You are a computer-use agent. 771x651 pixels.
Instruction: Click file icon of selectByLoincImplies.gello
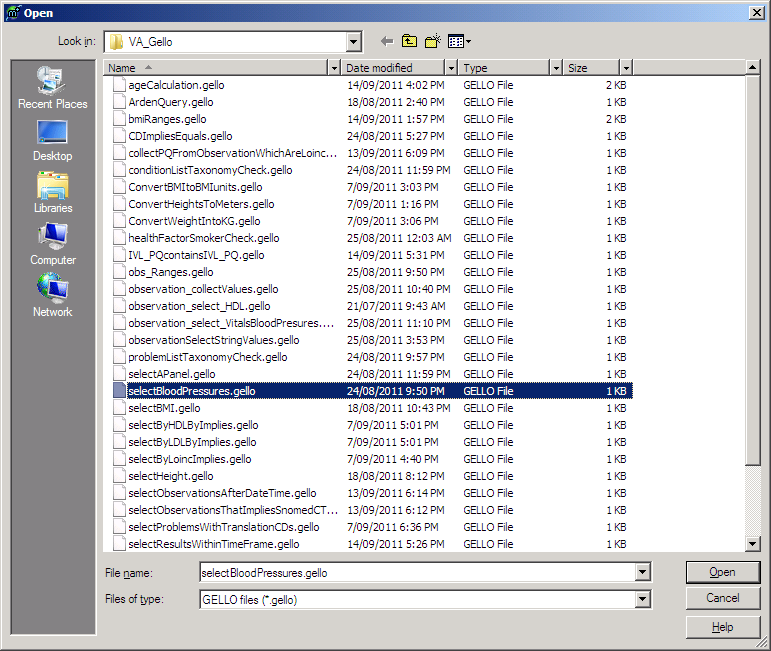click(x=119, y=459)
